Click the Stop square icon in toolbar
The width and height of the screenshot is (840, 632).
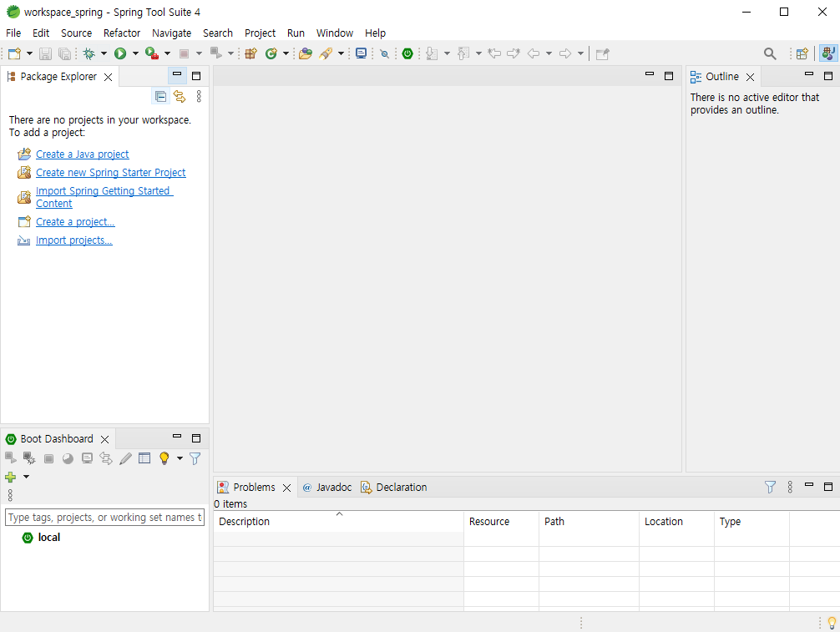click(x=184, y=53)
